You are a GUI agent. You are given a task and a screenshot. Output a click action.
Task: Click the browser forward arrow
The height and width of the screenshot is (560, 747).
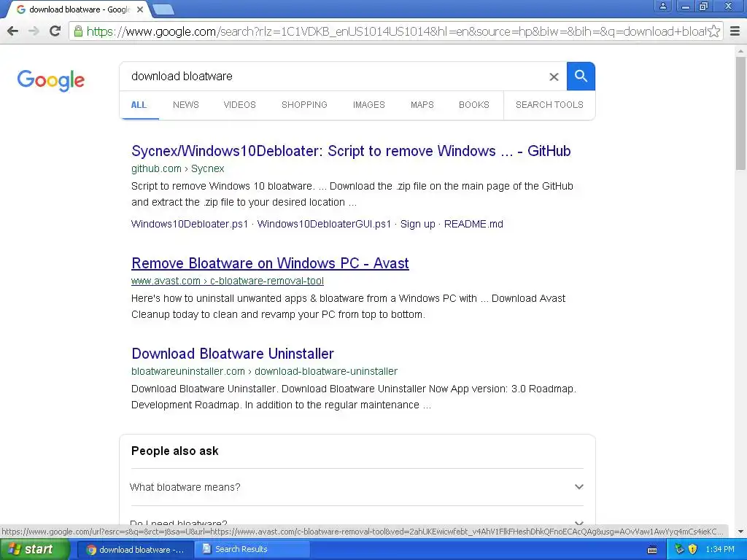click(x=34, y=31)
